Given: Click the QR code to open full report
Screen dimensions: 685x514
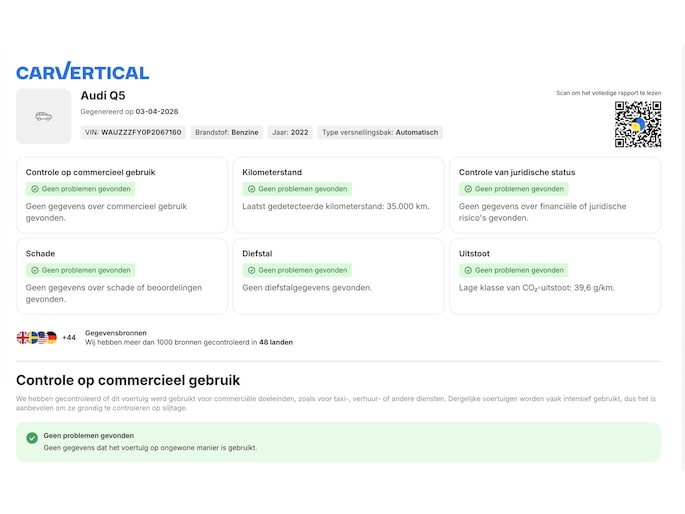Looking at the screenshot, I should (637, 124).
